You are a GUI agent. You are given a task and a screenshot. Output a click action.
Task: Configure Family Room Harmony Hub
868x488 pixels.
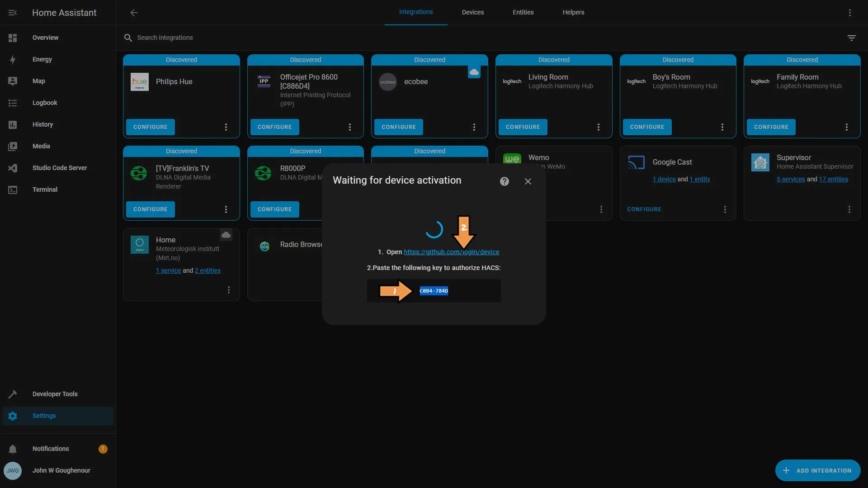pos(771,127)
